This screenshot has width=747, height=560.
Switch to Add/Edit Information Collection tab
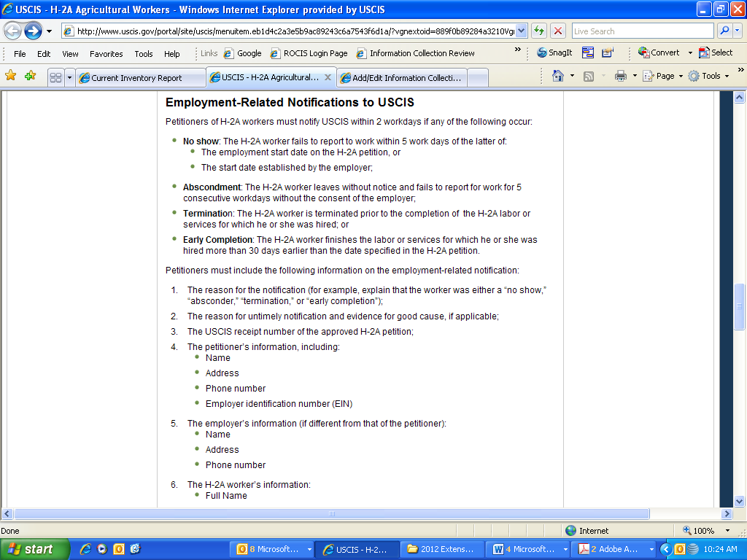pyautogui.click(x=402, y=77)
